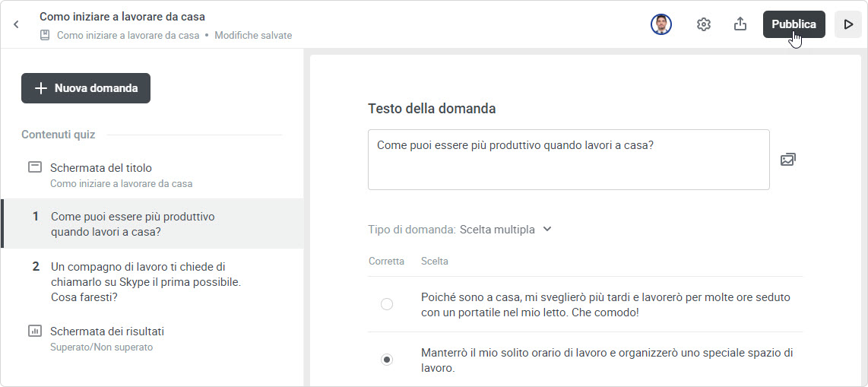This screenshot has height=387, width=868.
Task: Click the Pubblica button
Action: [x=794, y=24]
